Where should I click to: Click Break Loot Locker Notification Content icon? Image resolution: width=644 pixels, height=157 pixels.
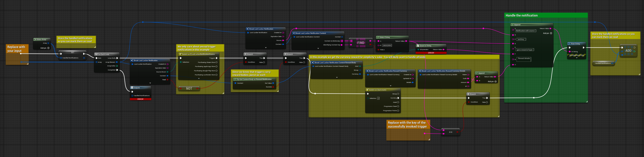[x=294, y=33]
